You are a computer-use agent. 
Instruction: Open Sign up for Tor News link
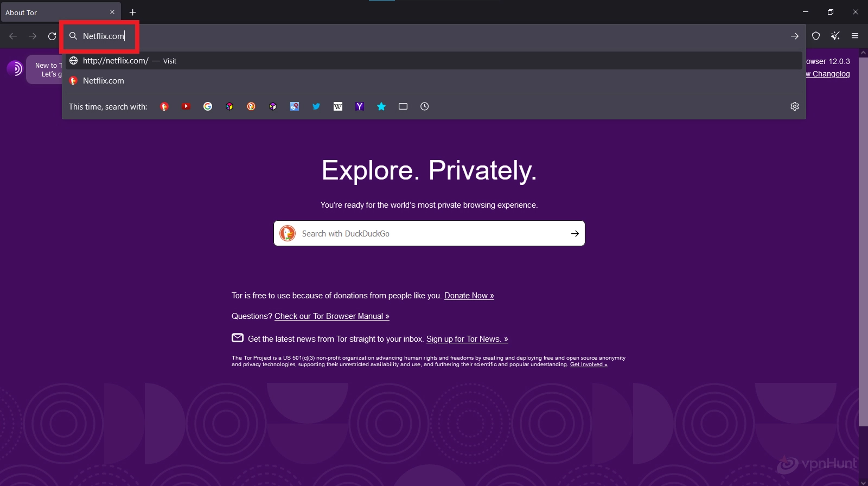[x=467, y=339]
